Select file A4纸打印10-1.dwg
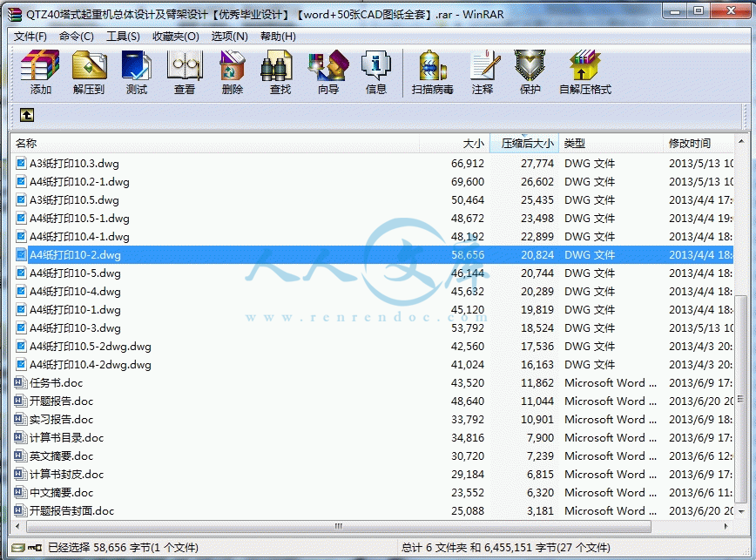The width and height of the screenshot is (756, 560). [x=75, y=310]
